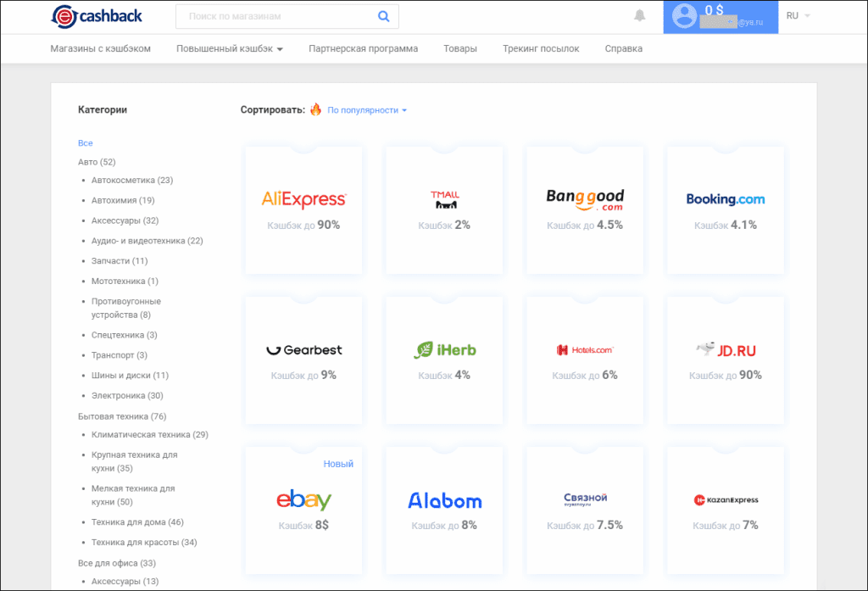The height and width of the screenshot is (591, 868).
Task: Click the Gearbest store logo
Action: pos(303,350)
